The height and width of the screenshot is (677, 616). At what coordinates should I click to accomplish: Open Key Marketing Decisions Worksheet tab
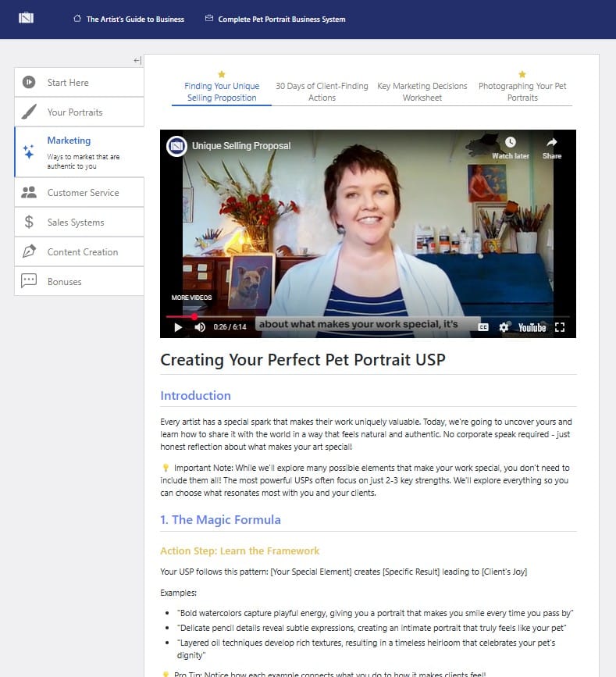[x=422, y=91]
